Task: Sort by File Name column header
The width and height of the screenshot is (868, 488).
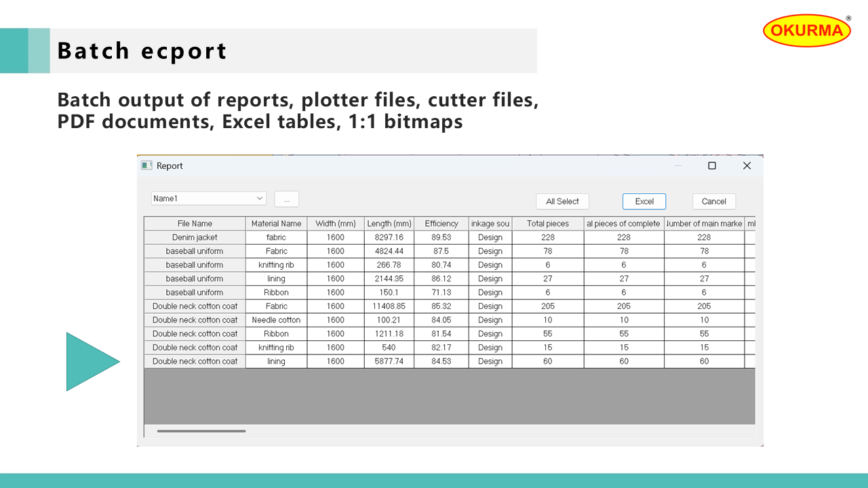Action: point(195,224)
